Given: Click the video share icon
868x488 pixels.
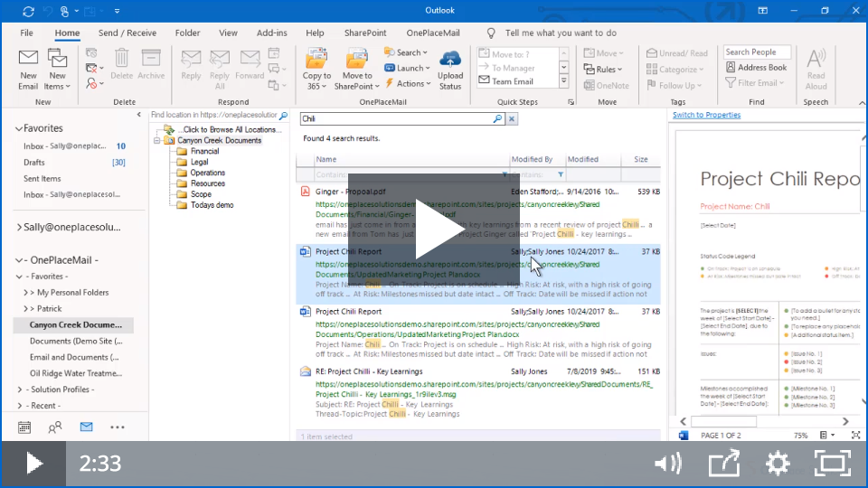Looking at the screenshot, I should (x=724, y=464).
